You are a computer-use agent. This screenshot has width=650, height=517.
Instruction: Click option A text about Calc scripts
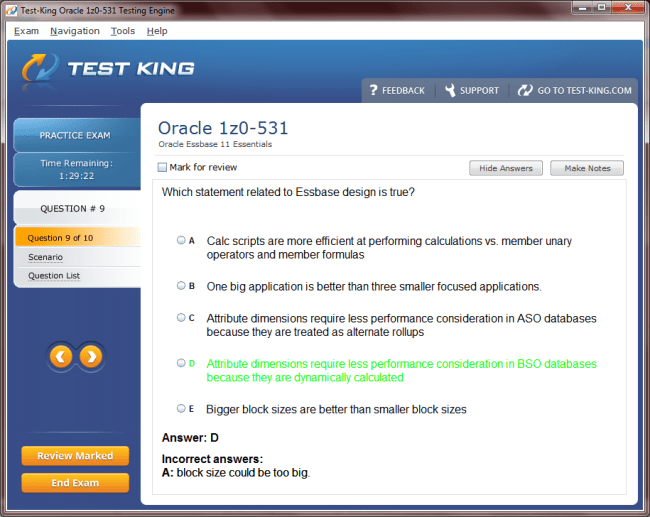(x=389, y=248)
